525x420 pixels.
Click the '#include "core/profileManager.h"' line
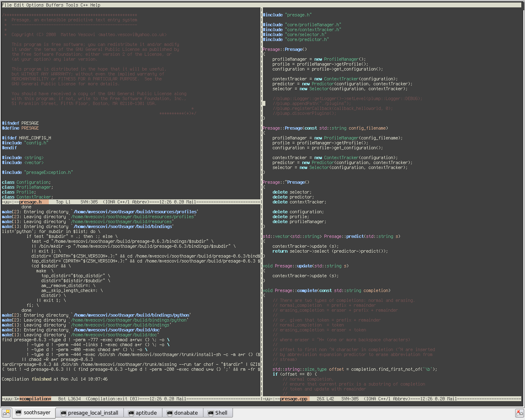click(302, 25)
